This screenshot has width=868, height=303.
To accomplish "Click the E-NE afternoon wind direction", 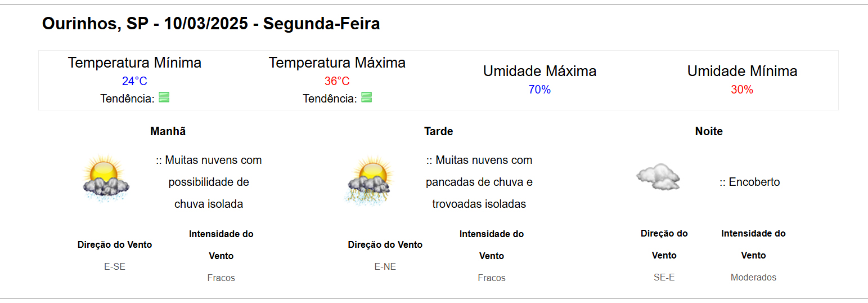I will point(385,266).
